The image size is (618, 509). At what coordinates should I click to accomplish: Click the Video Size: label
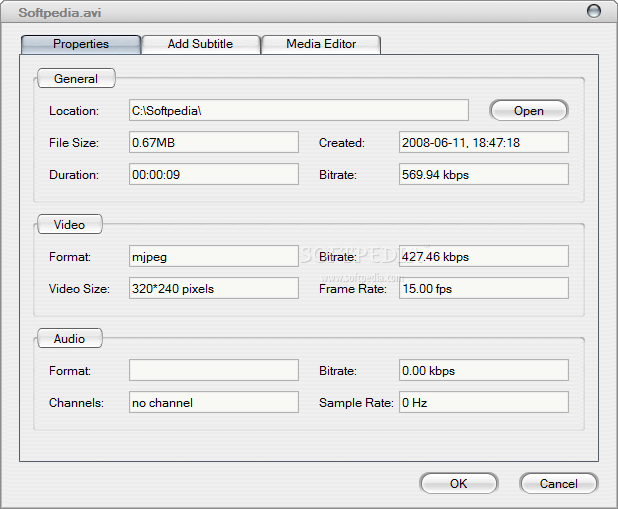point(79,289)
